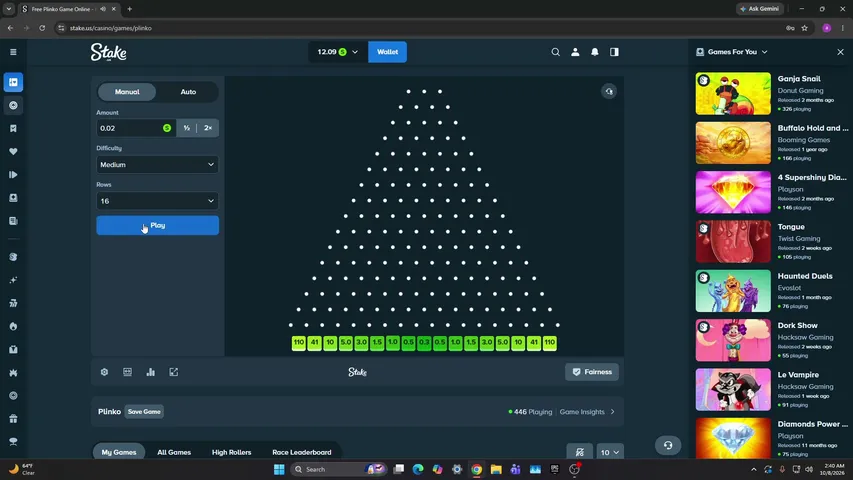Open the notifications bell icon
The height and width of the screenshot is (480, 853).
(x=595, y=52)
